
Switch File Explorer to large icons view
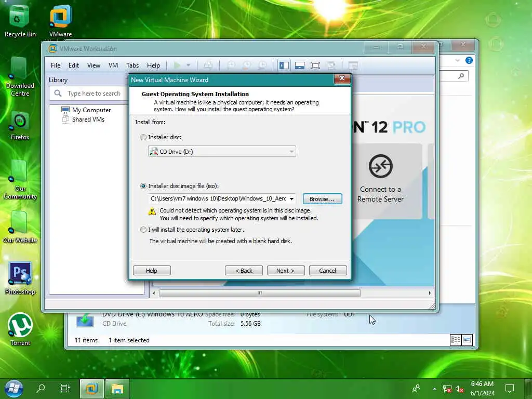coord(467,340)
